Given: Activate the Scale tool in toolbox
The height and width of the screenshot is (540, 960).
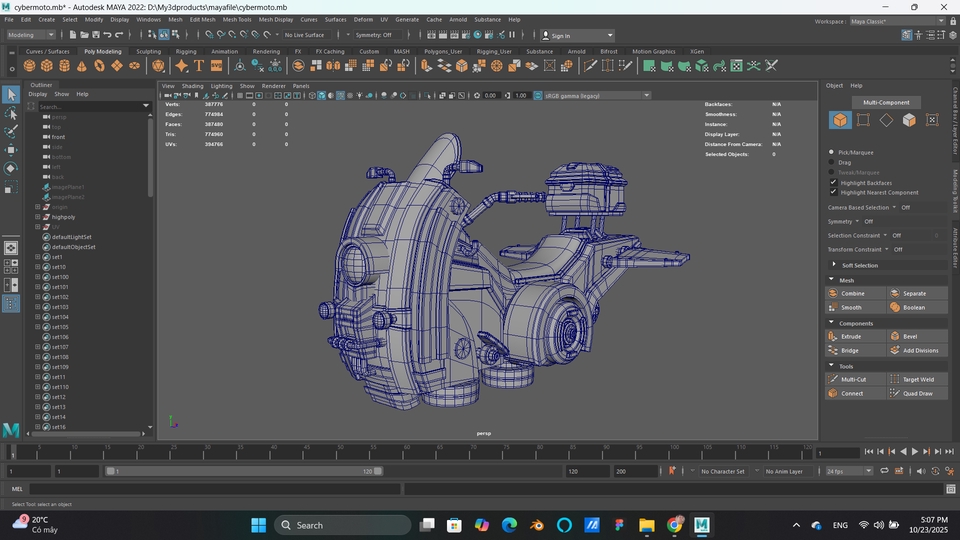Looking at the screenshot, I should tap(11, 187).
